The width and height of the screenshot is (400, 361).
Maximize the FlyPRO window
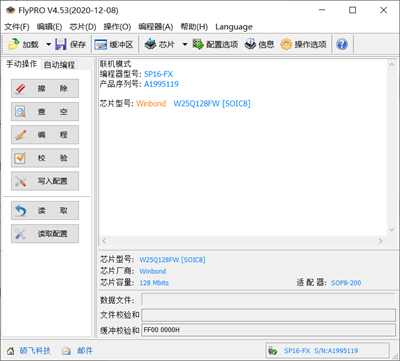coord(352,10)
